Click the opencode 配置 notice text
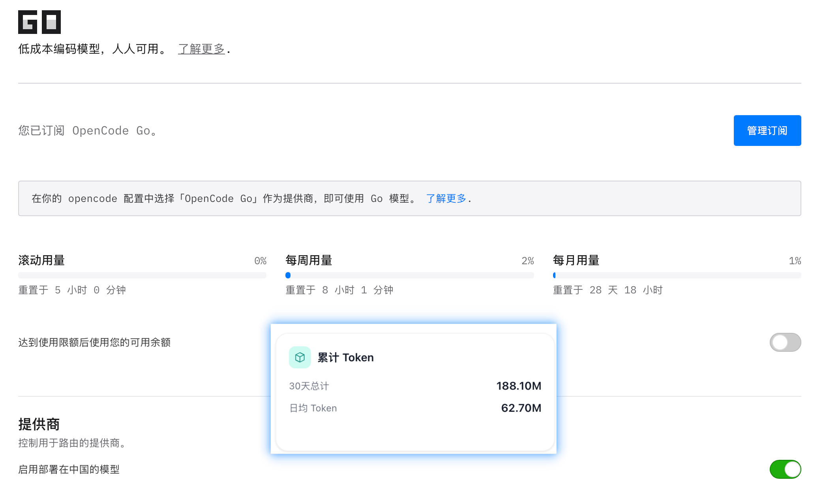Image resolution: width=825 pixels, height=504 pixels. [224, 198]
